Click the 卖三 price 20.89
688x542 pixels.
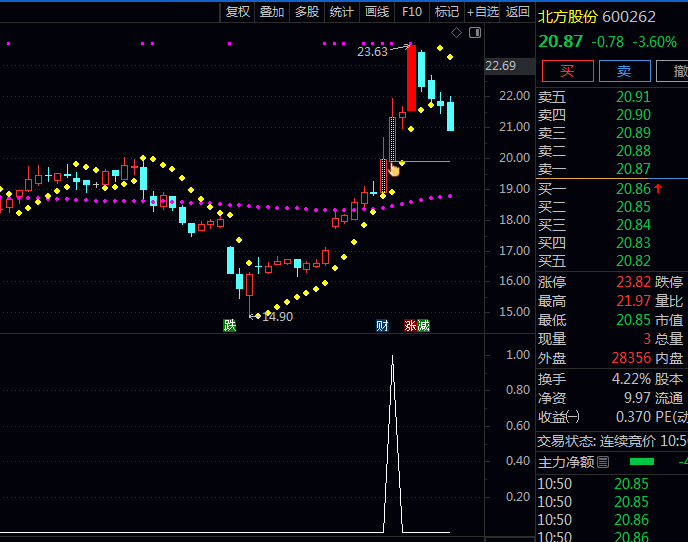pyautogui.click(x=633, y=133)
